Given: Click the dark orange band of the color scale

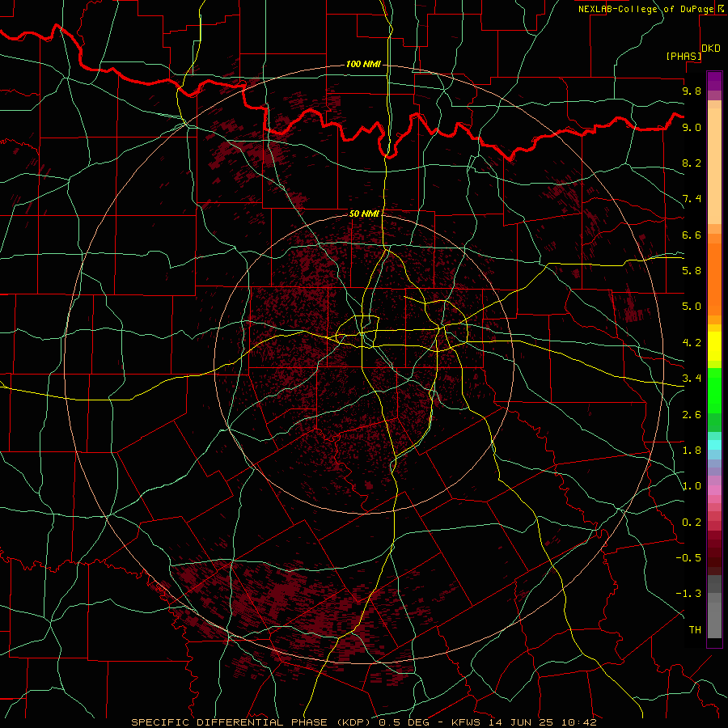Looking at the screenshot, I should click(x=714, y=279).
